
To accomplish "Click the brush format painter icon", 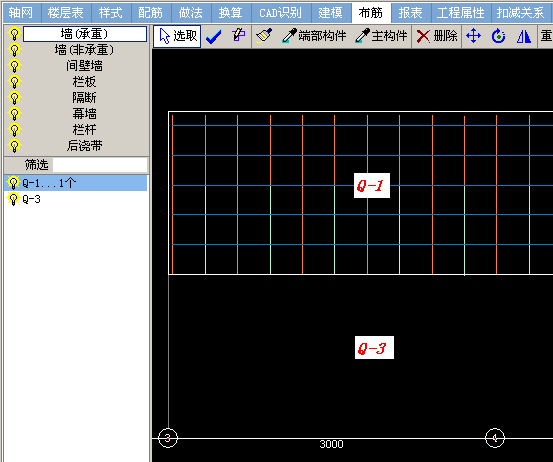I will pos(264,36).
